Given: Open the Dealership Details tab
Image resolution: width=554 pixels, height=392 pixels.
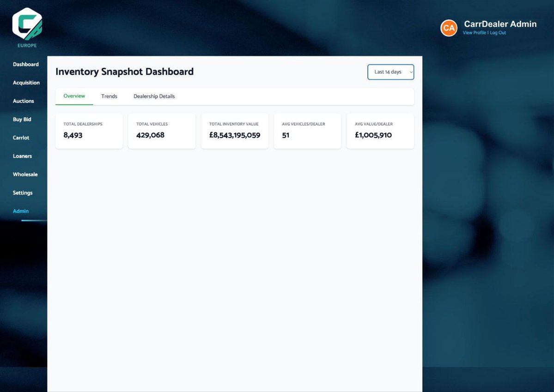Looking at the screenshot, I should point(154,96).
